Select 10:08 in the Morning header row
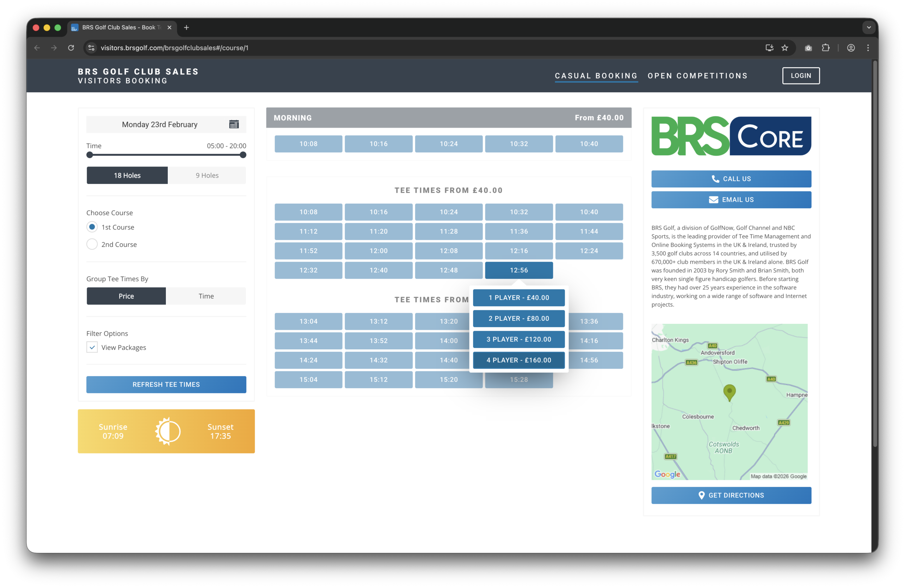 coord(308,144)
